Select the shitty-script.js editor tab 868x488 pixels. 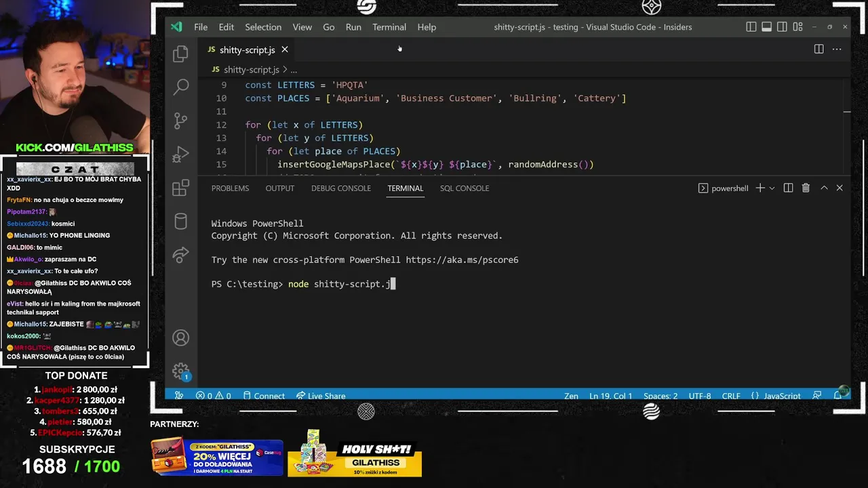(248, 49)
